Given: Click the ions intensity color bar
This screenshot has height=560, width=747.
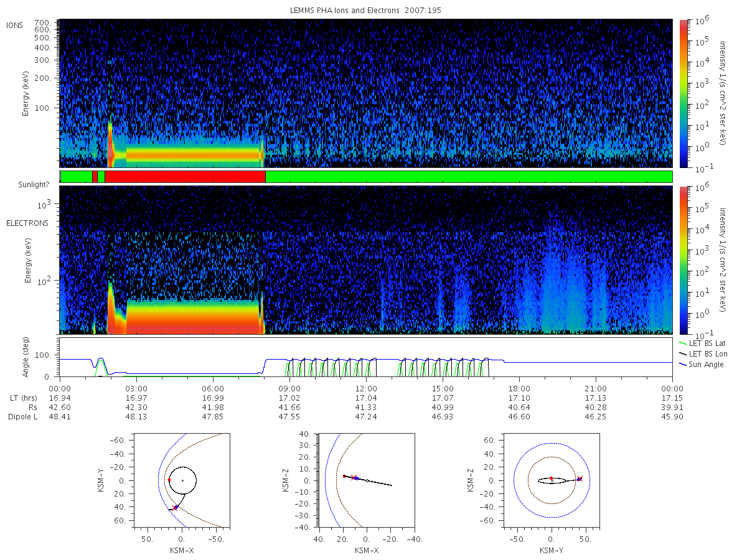Looking at the screenshot, I should [x=683, y=93].
